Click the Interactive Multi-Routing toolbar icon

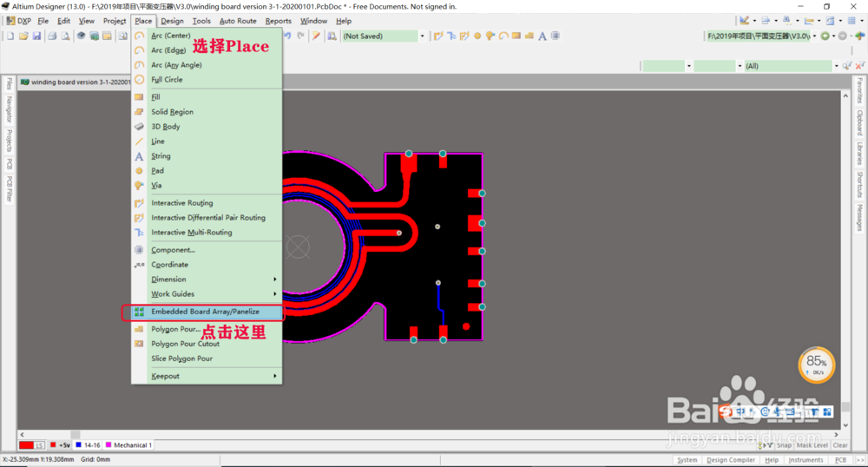(451, 36)
